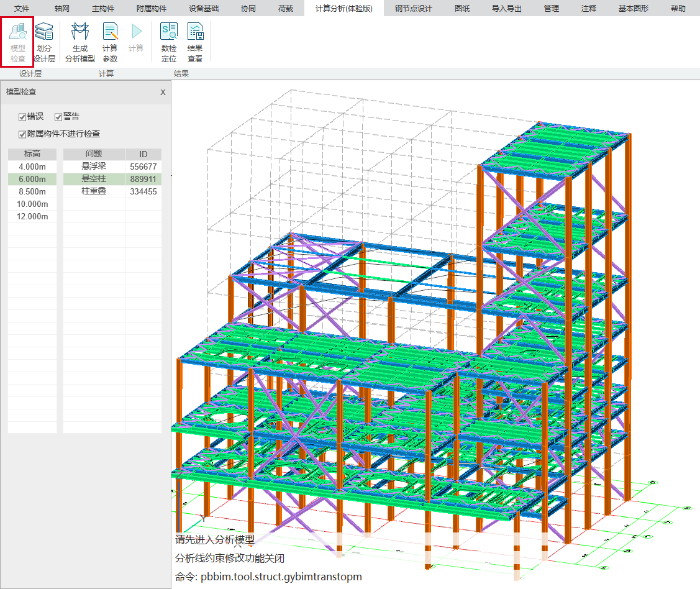Viewport: 700px width, 589px height.
Task: Click the ID column header
Action: (143, 154)
